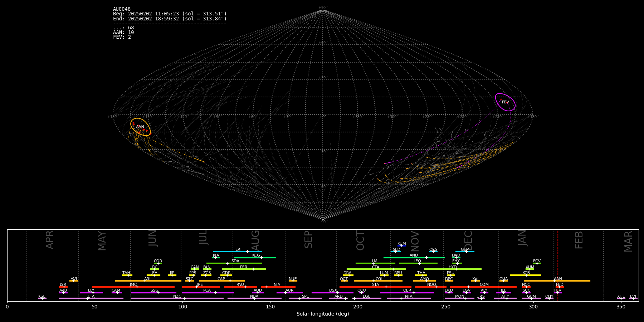Click the URS shower label

(480, 297)
